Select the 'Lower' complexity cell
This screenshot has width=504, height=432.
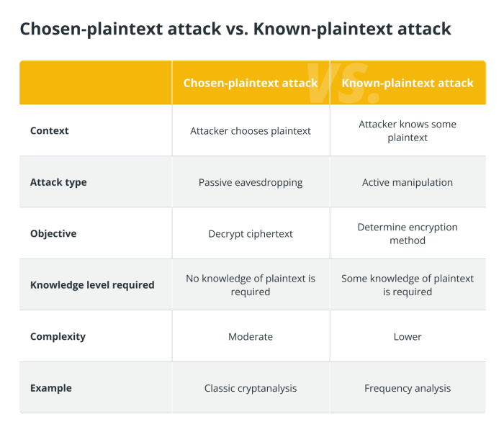coord(408,336)
